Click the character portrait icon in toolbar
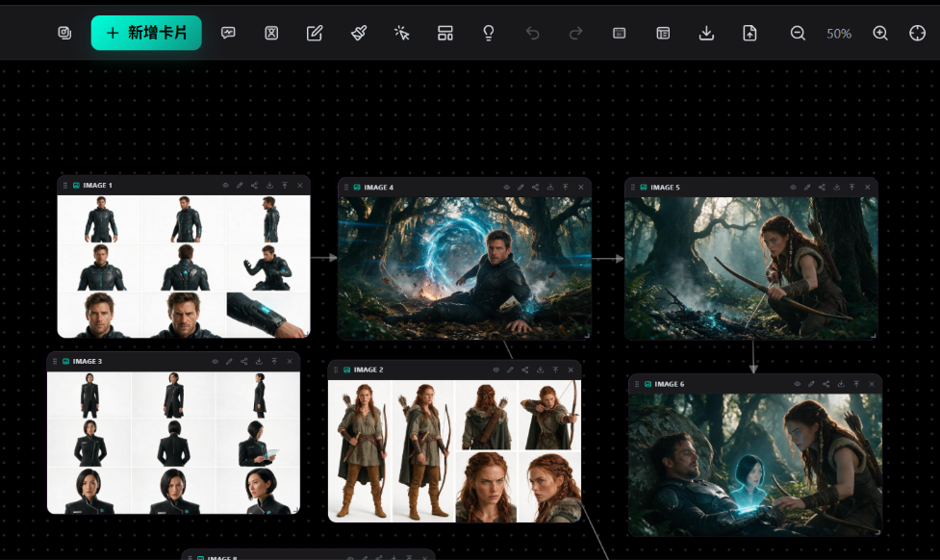The image size is (940, 560). tap(271, 33)
